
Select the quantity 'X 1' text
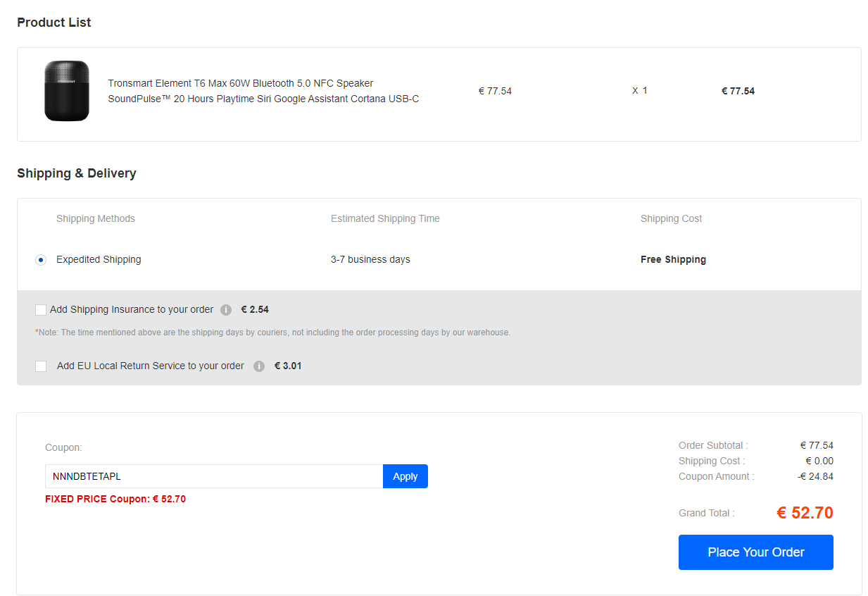[640, 90]
